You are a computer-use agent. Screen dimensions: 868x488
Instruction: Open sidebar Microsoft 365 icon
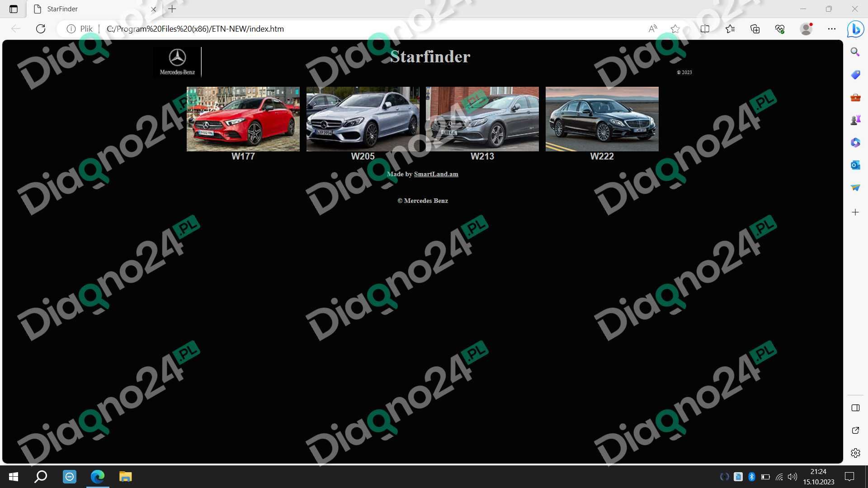(x=855, y=142)
